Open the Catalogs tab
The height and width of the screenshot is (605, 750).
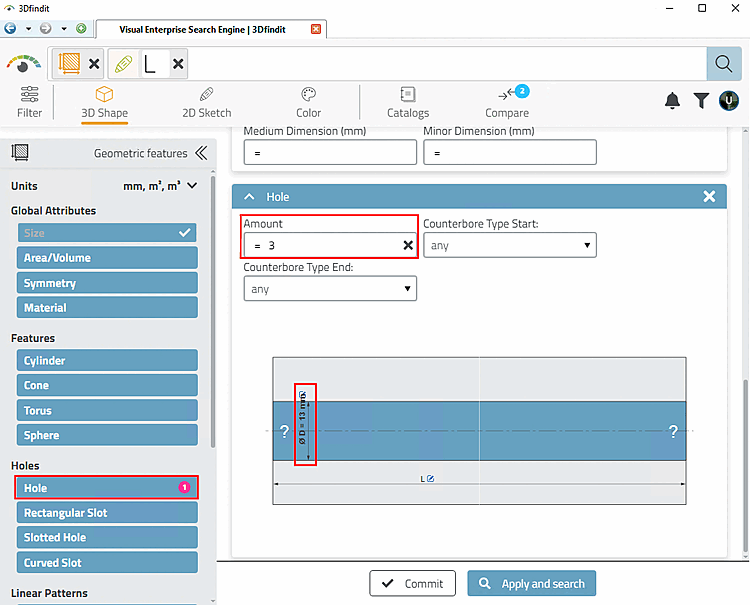point(408,102)
